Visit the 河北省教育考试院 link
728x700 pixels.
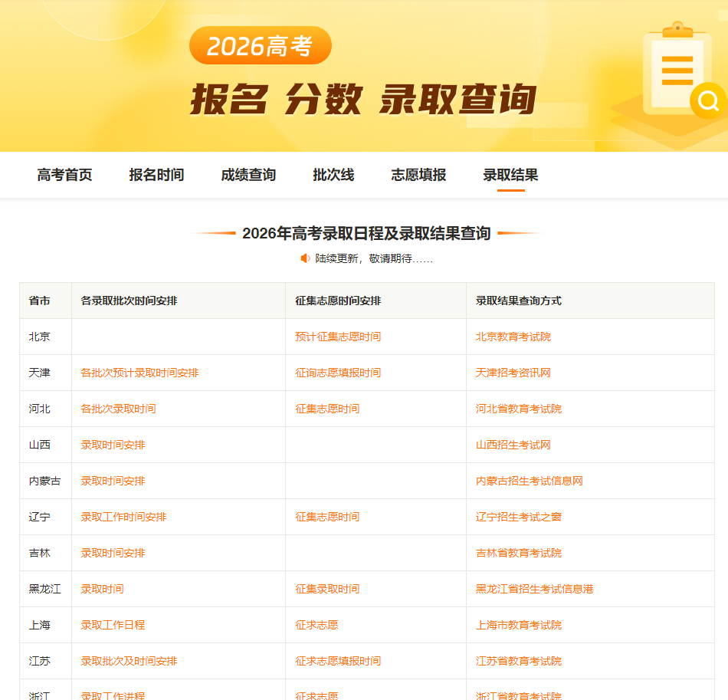click(x=519, y=409)
